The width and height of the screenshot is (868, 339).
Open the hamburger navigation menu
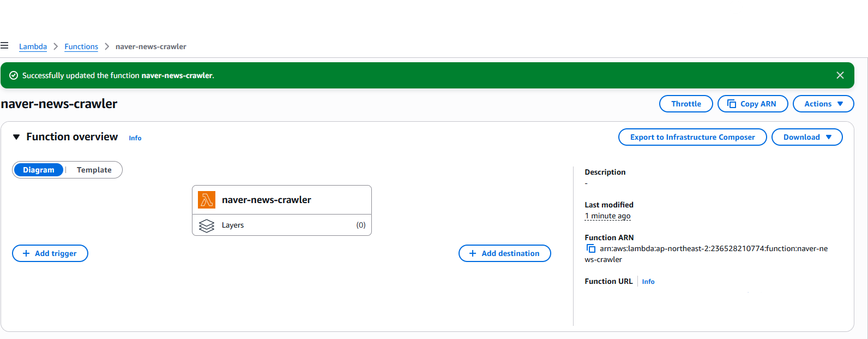[4, 46]
